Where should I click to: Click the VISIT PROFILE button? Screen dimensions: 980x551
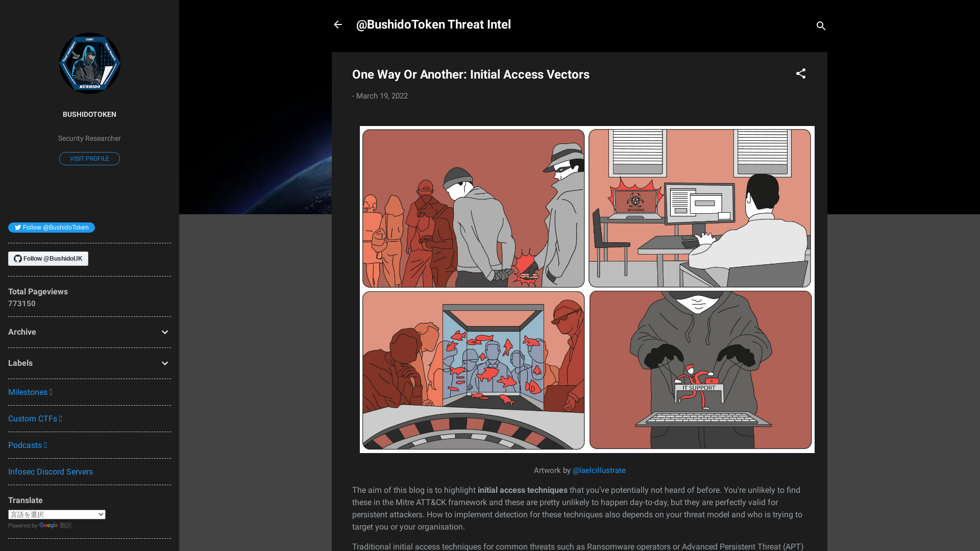point(89,159)
